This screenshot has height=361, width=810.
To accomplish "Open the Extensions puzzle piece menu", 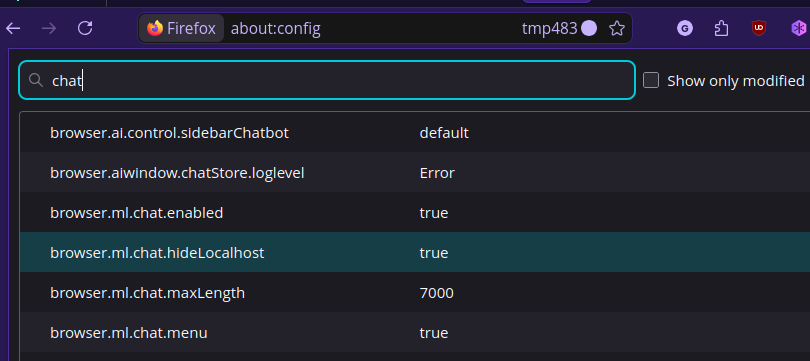I will tap(722, 28).
